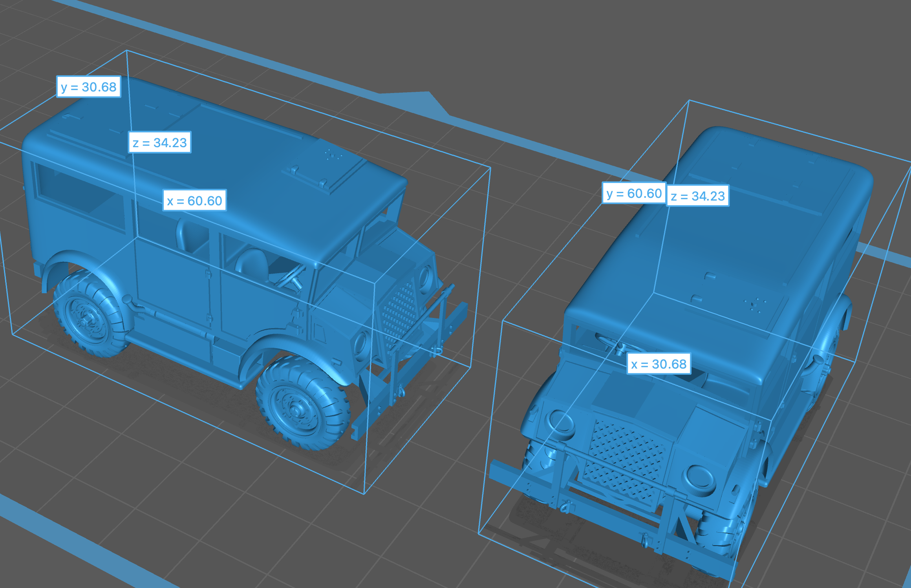Click the 'x = 30.68' dimension label
The height and width of the screenshot is (588, 911).
659,364
